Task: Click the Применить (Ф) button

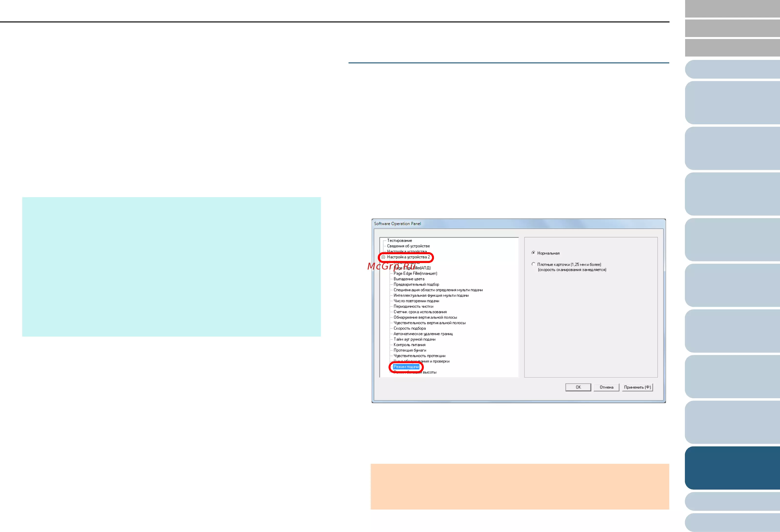Action: coord(637,387)
